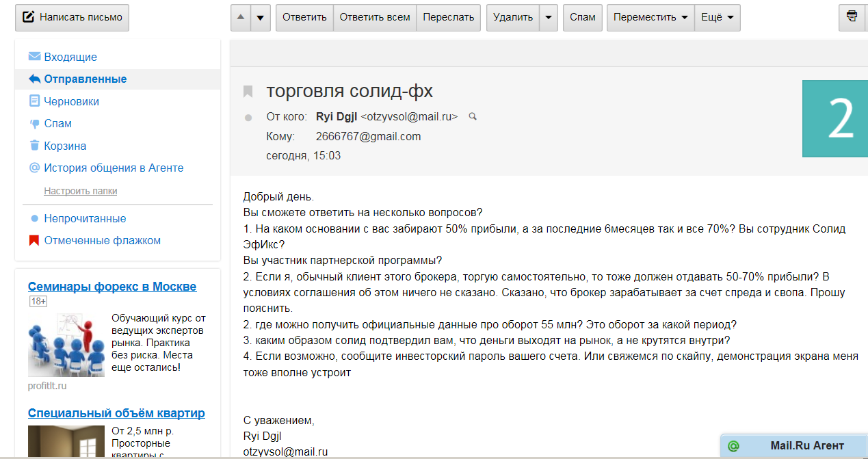Go to previous message with up arrow

point(241,18)
